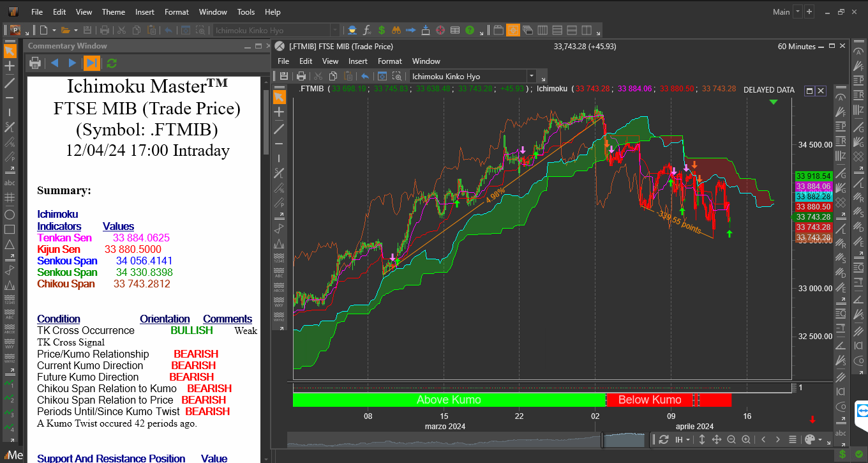Zoom out the chart with the minus magnifier

(731, 439)
